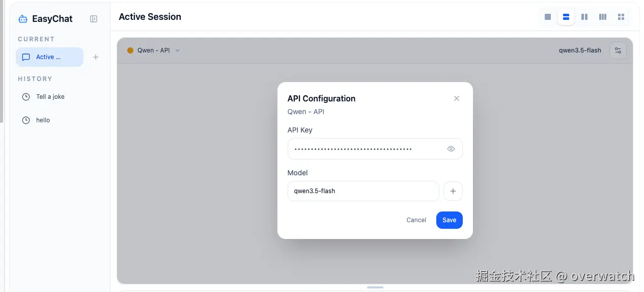Choose the three-column layout icon

click(x=603, y=17)
